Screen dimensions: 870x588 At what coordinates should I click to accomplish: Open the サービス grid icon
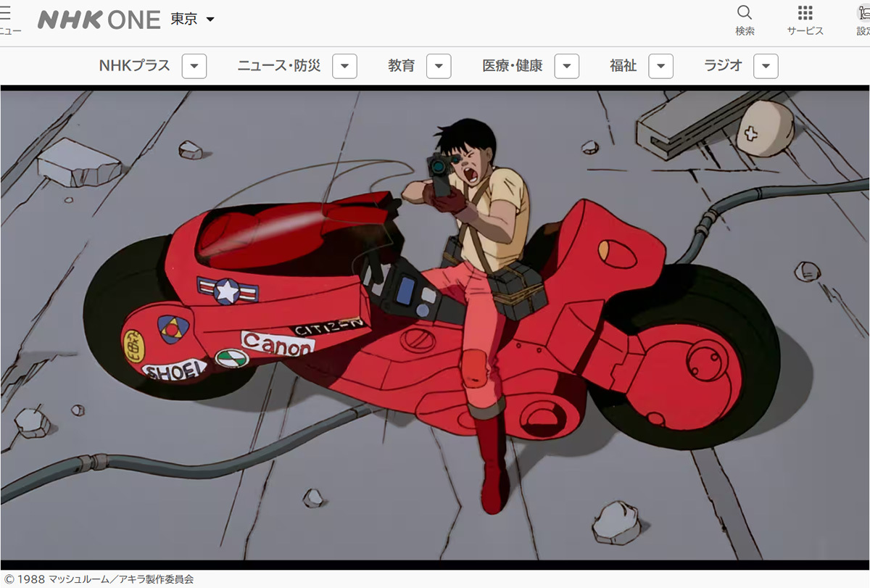pos(805,13)
